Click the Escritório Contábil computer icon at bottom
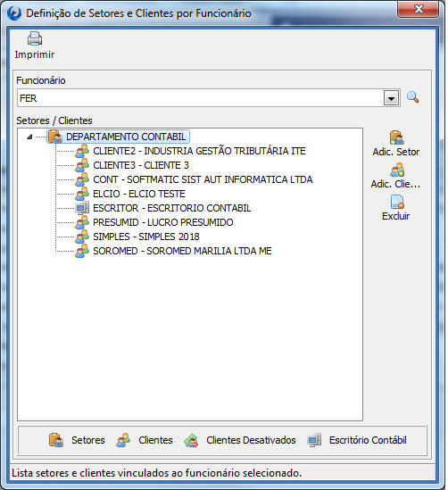Screen dimensions: 448x490 pyautogui.click(x=314, y=440)
